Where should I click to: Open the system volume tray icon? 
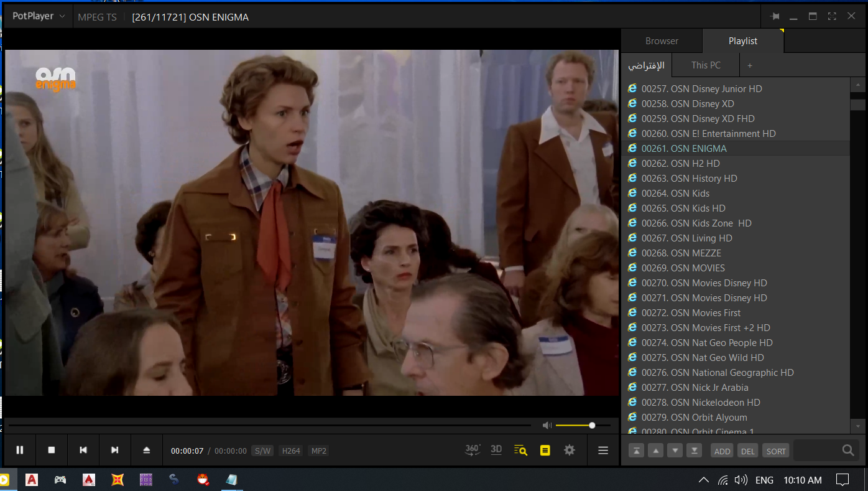pyautogui.click(x=741, y=480)
